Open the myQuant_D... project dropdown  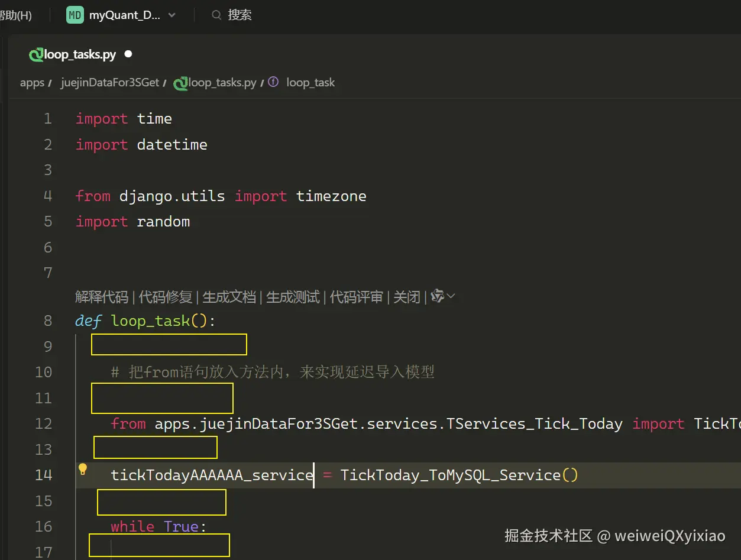coord(172,15)
